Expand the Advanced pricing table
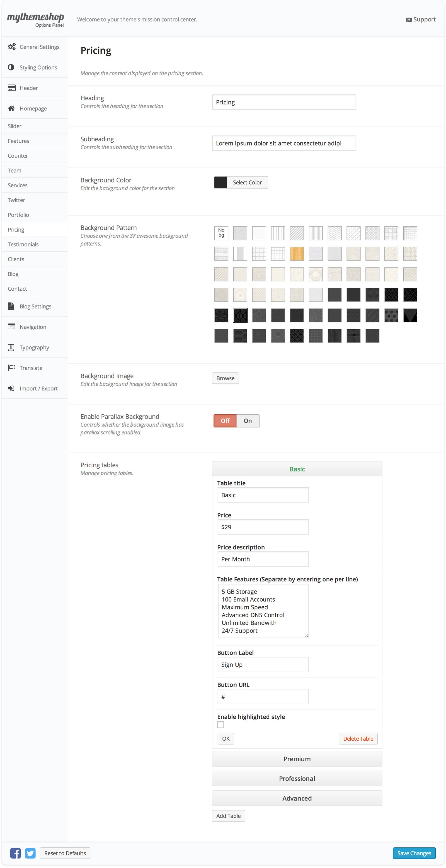The height and width of the screenshot is (868, 446). point(297,798)
